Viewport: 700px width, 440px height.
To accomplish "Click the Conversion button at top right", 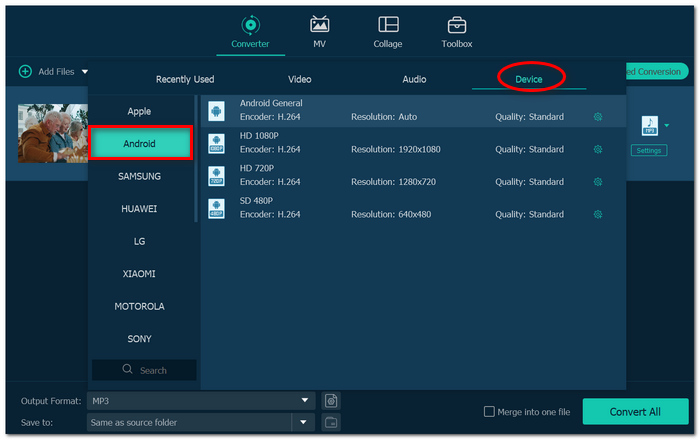I will (657, 71).
